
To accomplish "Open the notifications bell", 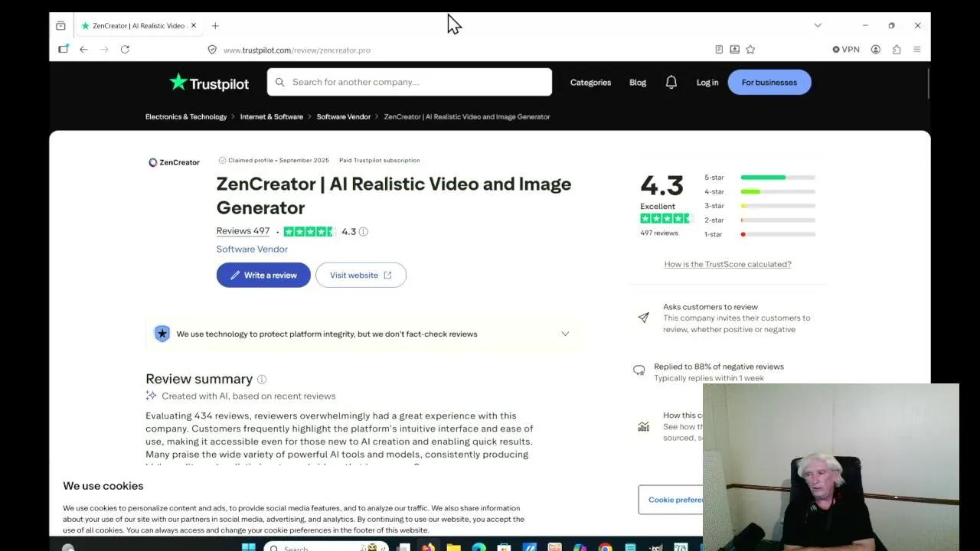I will point(671,83).
